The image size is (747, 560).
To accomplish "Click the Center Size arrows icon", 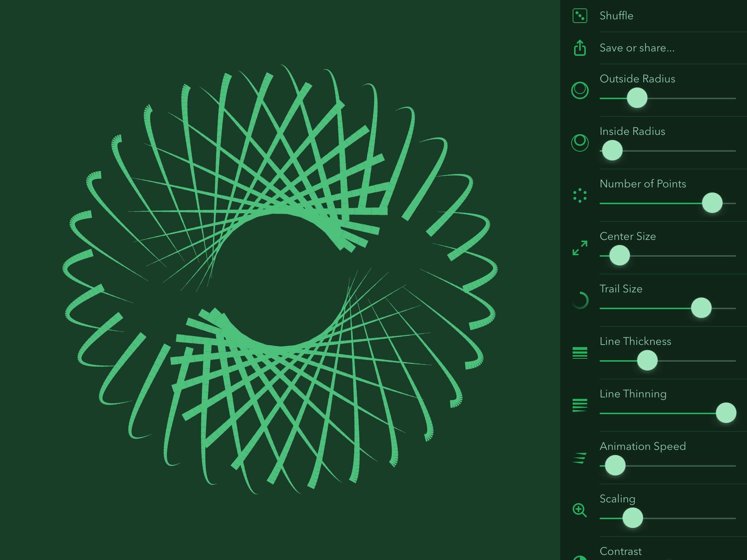I will click(580, 248).
